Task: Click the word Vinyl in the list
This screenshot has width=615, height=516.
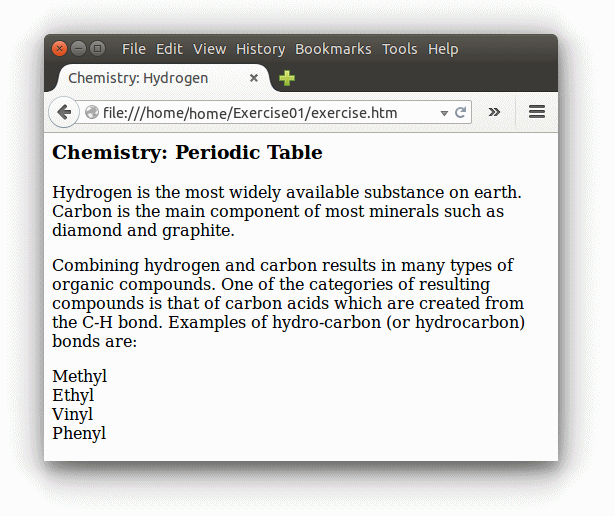Action: tap(73, 414)
